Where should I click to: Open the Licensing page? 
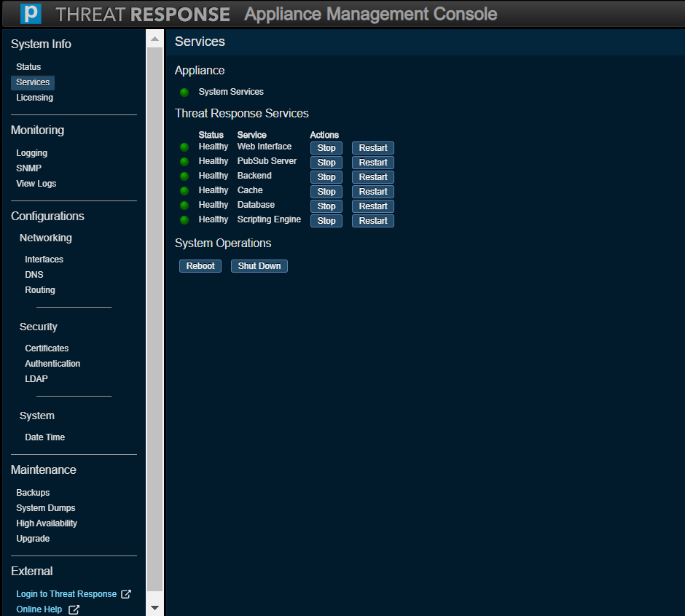coord(34,98)
